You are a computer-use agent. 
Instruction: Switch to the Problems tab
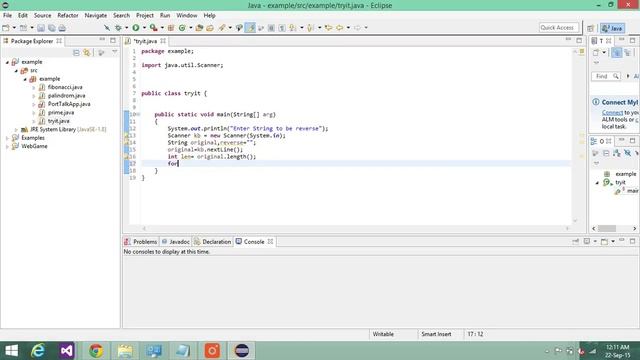point(141,242)
